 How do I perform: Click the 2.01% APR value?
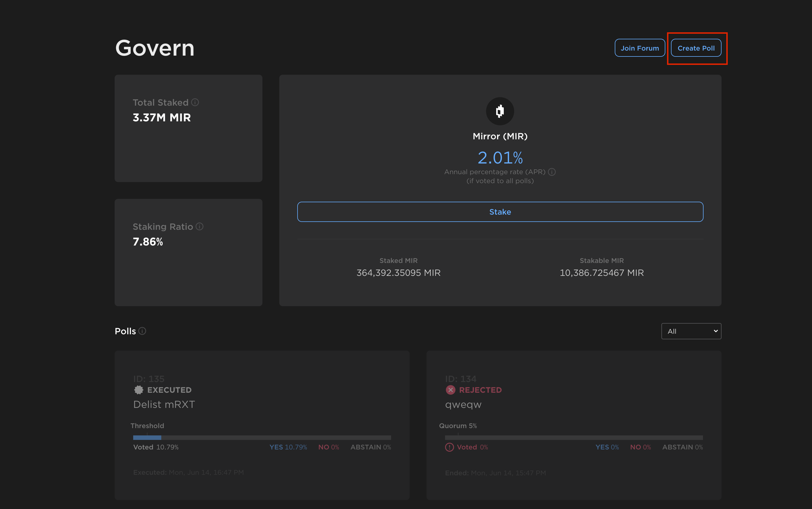[x=500, y=158]
